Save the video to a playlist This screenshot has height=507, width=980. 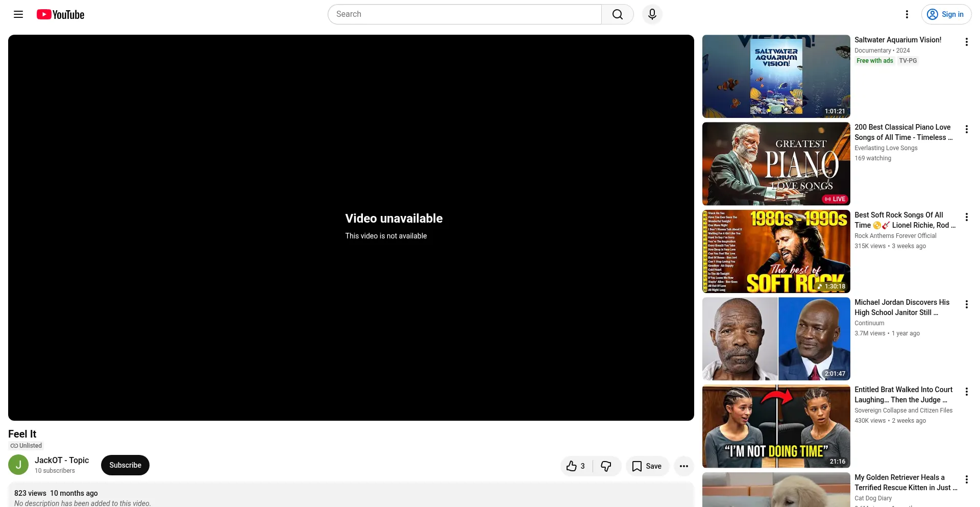pos(647,466)
